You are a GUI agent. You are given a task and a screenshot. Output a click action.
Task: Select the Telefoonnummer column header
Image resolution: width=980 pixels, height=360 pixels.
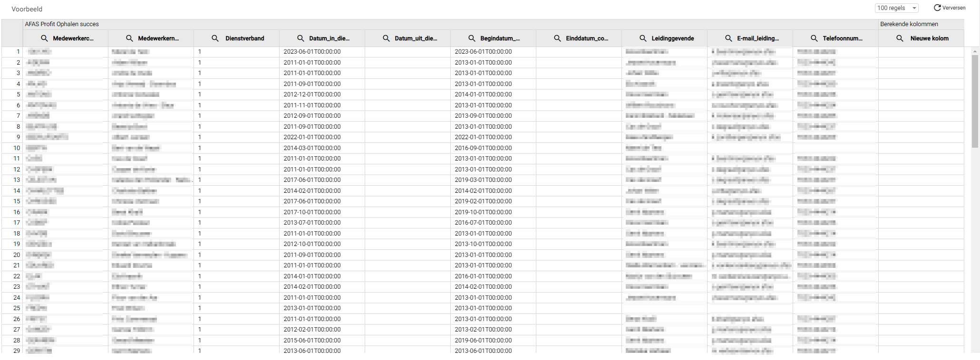click(842, 38)
